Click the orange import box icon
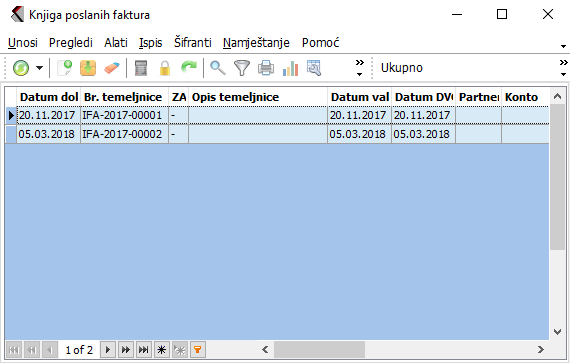Viewport: 570px width, 363px height. pyautogui.click(x=88, y=68)
